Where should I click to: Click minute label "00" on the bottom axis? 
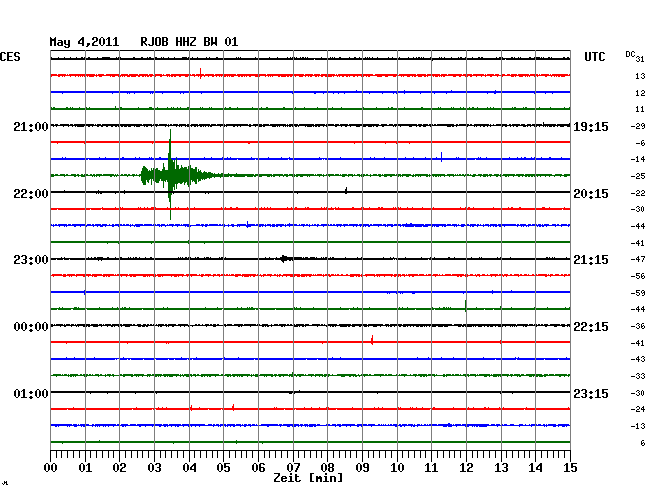coord(51,468)
